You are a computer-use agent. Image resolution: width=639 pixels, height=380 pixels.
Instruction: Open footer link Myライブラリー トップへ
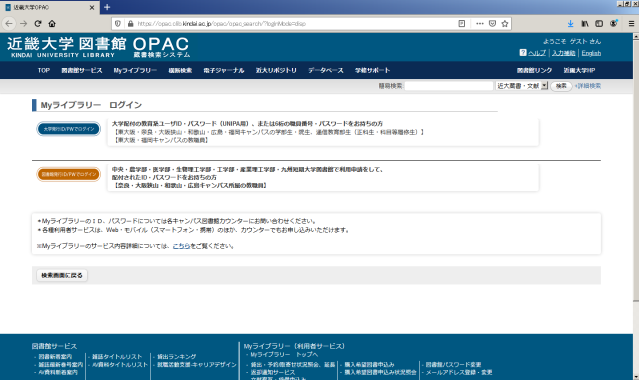pyautogui.click(x=284, y=354)
